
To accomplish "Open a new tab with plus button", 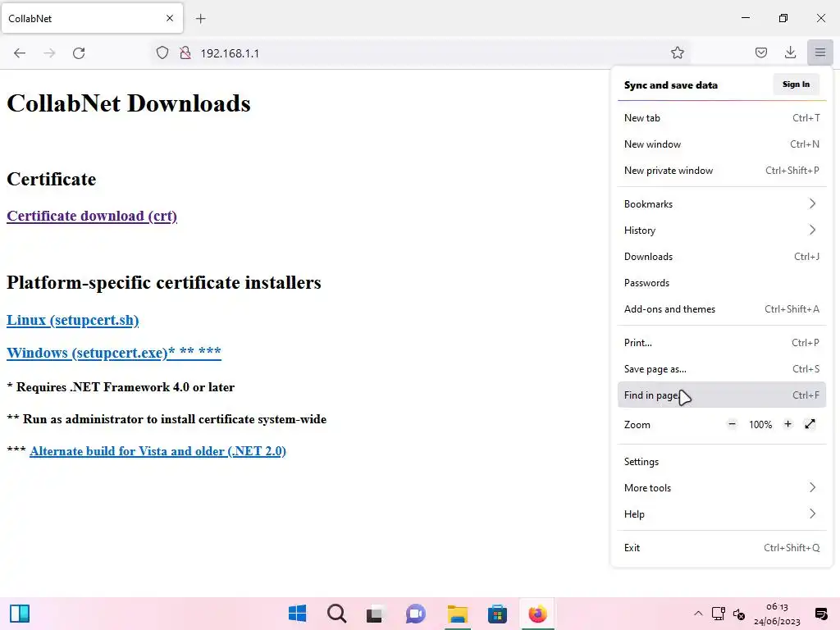I will [x=201, y=19].
